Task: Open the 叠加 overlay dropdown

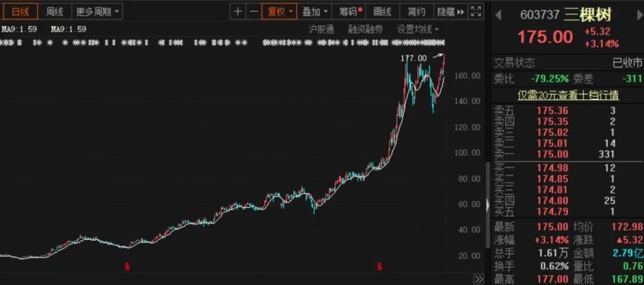Action: pos(314,12)
